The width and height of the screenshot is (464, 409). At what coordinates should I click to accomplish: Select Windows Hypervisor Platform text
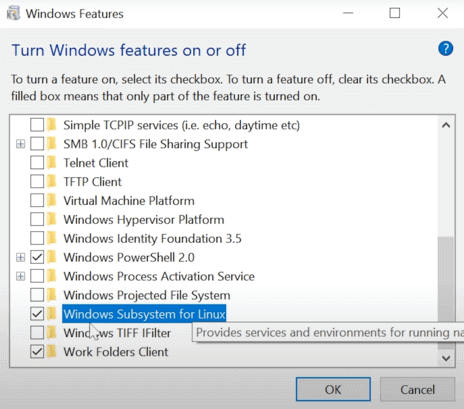click(144, 220)
